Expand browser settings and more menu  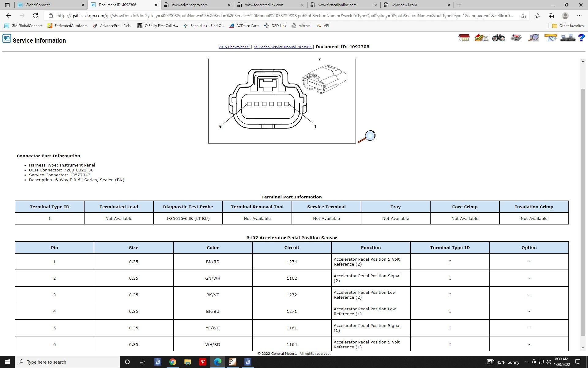[x=579, y=16]
